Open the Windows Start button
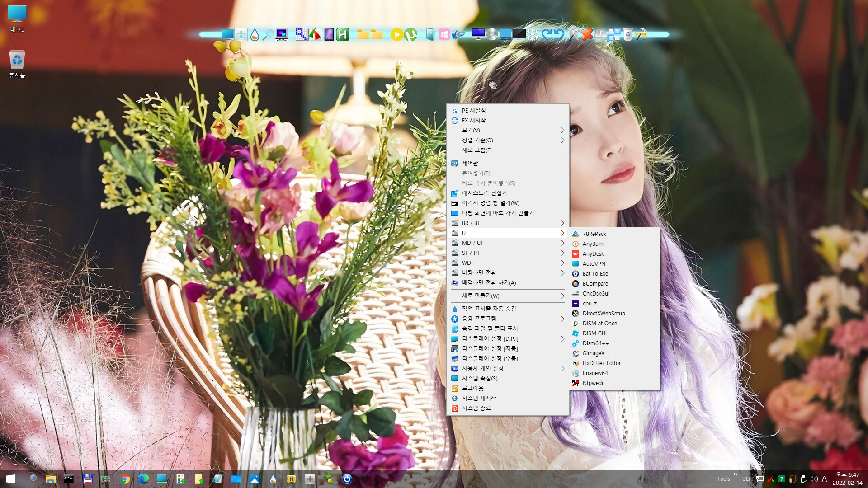Image resolution: width=868 pixels, height=488 pixels. 11,479
